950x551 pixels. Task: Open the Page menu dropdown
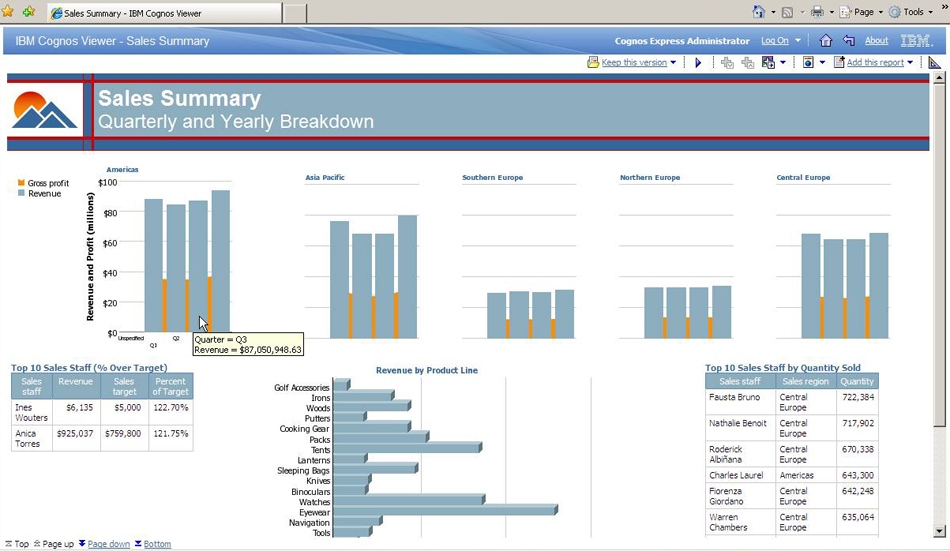coord(880,13)
